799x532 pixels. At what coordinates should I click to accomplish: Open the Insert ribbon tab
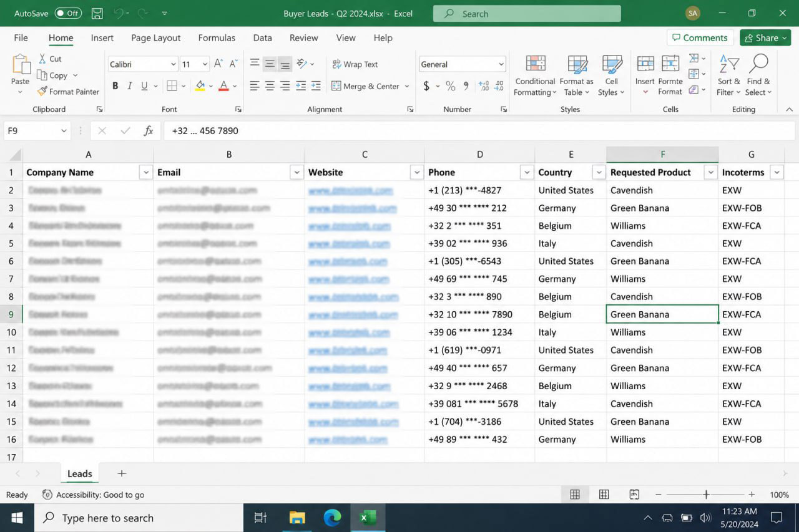point(102,37)
